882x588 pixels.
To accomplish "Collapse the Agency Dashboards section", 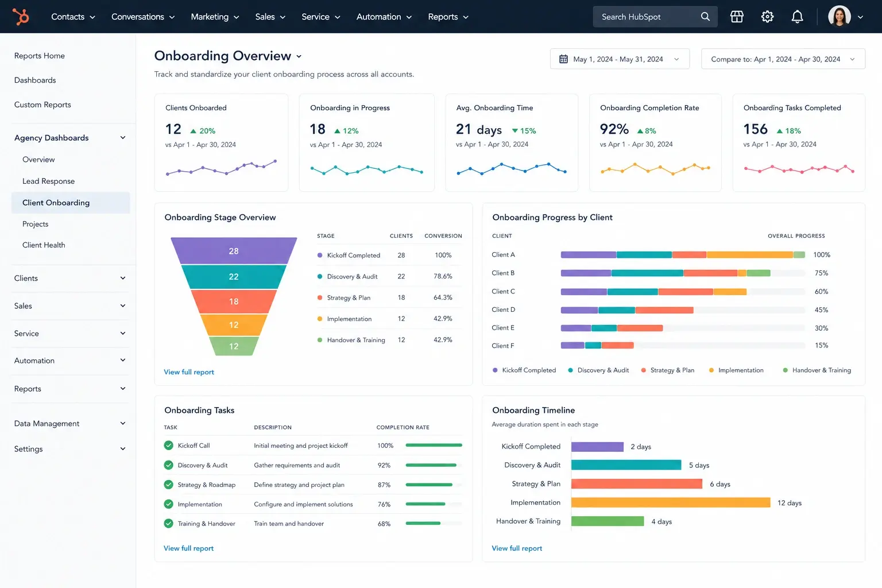I will [x=123, y=138].
